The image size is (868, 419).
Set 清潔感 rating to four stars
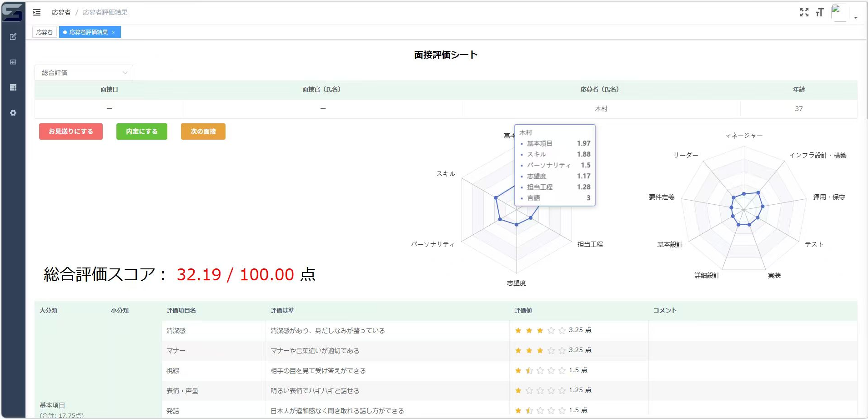click(x=551, y=330)
